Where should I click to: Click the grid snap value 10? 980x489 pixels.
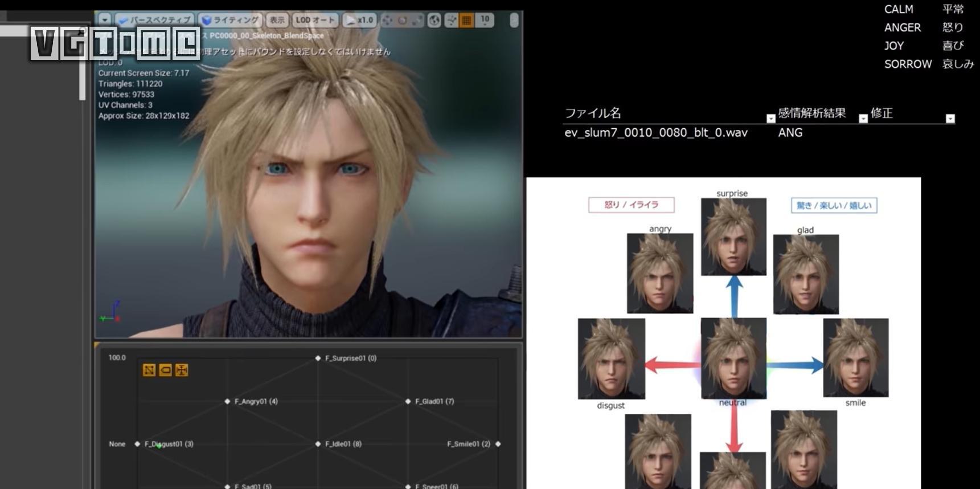click(x=485, y=20)
